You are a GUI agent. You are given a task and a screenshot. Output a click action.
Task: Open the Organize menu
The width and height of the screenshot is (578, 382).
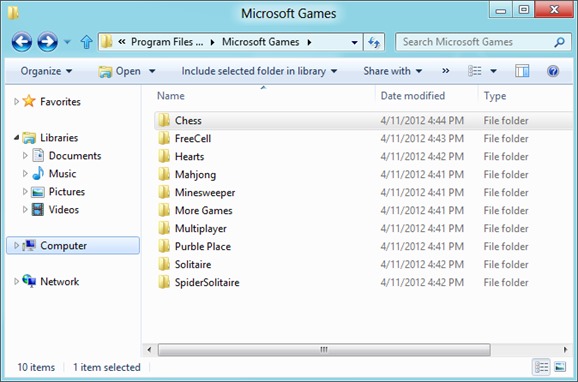coord(46,71)
